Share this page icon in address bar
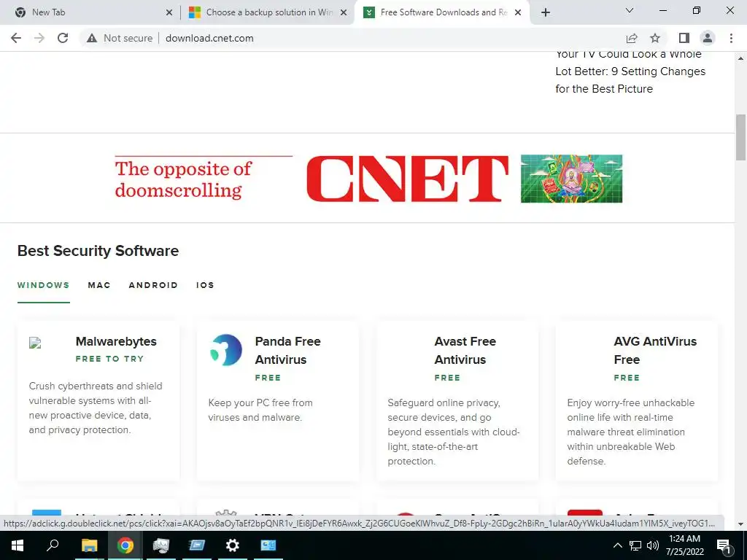The image size is (747, 560). point(632,38)
